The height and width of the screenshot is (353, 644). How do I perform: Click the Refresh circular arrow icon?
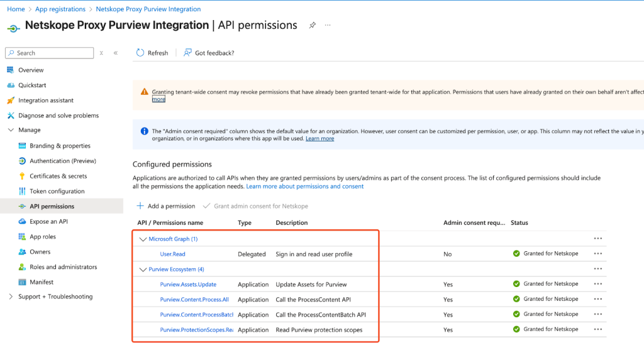tap(140, 53)
